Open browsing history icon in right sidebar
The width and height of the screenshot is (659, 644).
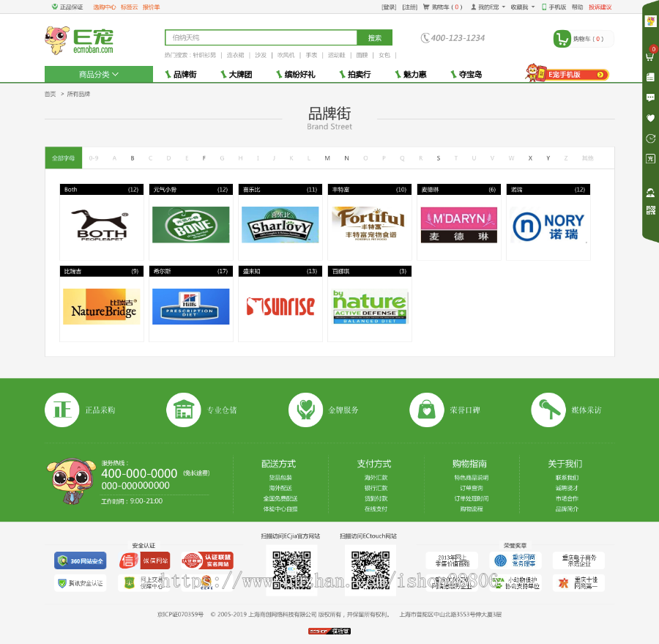650,138
